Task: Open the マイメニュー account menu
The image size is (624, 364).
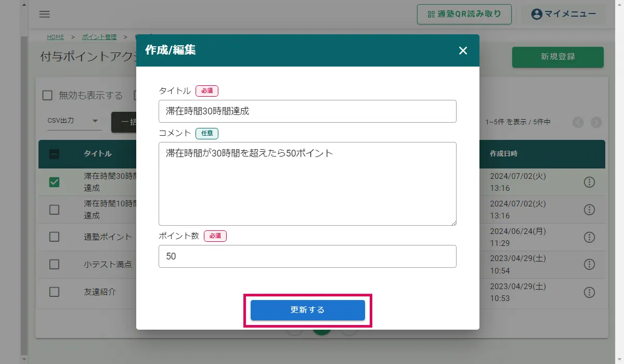Action: (x=564, y=14)
